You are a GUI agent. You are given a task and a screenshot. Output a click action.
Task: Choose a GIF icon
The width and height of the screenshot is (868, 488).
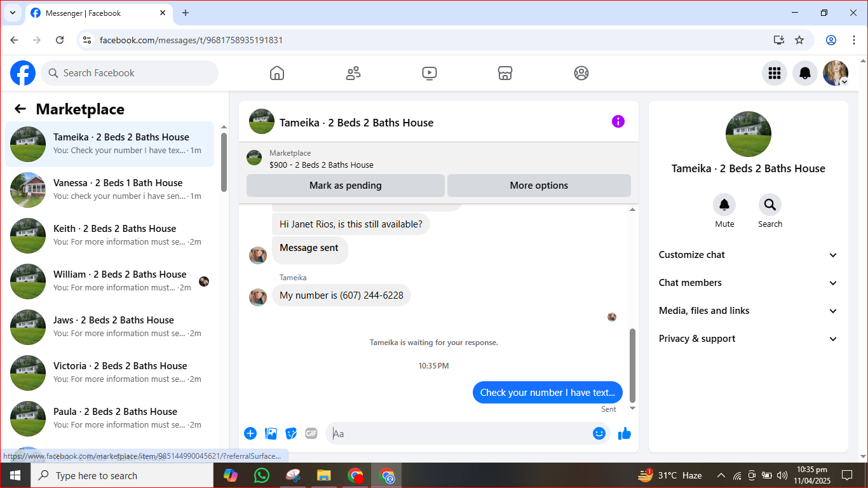311,433
